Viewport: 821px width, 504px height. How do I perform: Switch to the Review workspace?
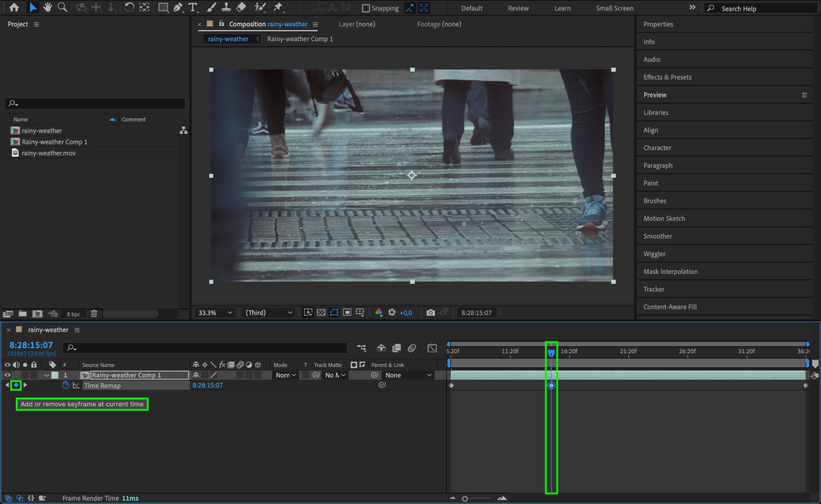(x=518, y=8)
